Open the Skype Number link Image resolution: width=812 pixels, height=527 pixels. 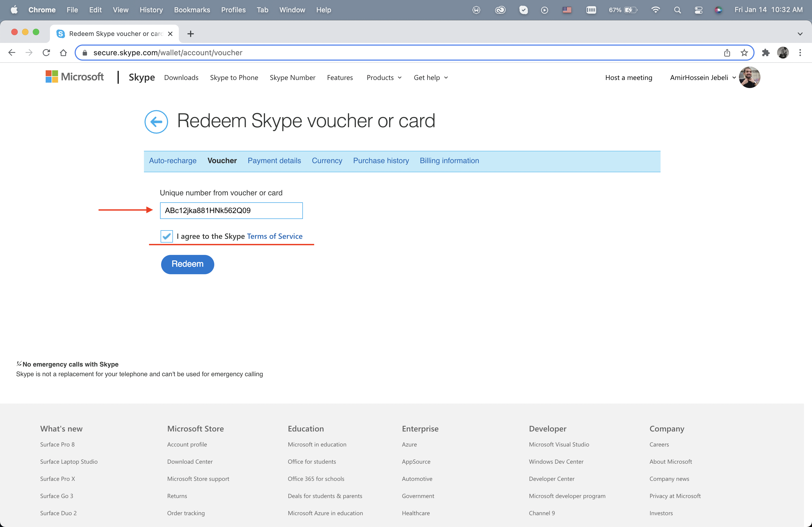click(x=292, y=78)
